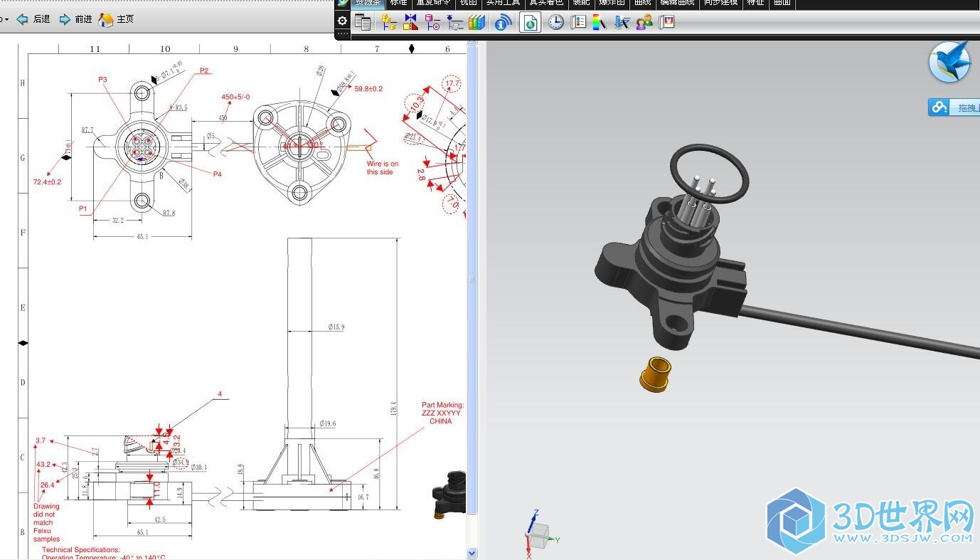Open the dropdown arrow left of 后退
980x560 pixels.
6,19
